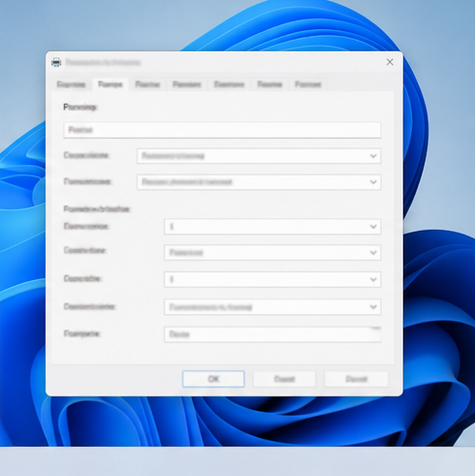Switch to the last tab in the dialog
The height and width of the screenshot is (476, 475).
(x=307, y=84)
